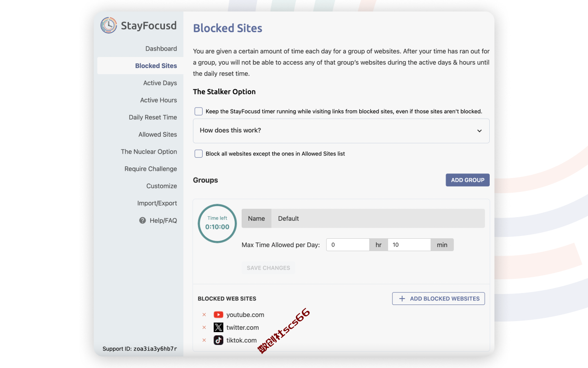Click ADD BLOCKED WEBSITES button
Viewport: 588px width, 368px height.
tap(438, 299)
